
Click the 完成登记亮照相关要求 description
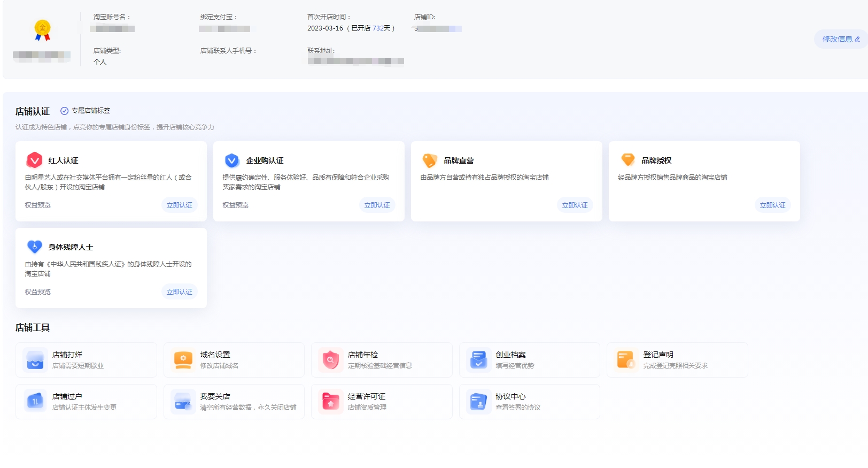click(x=676, y=366)
